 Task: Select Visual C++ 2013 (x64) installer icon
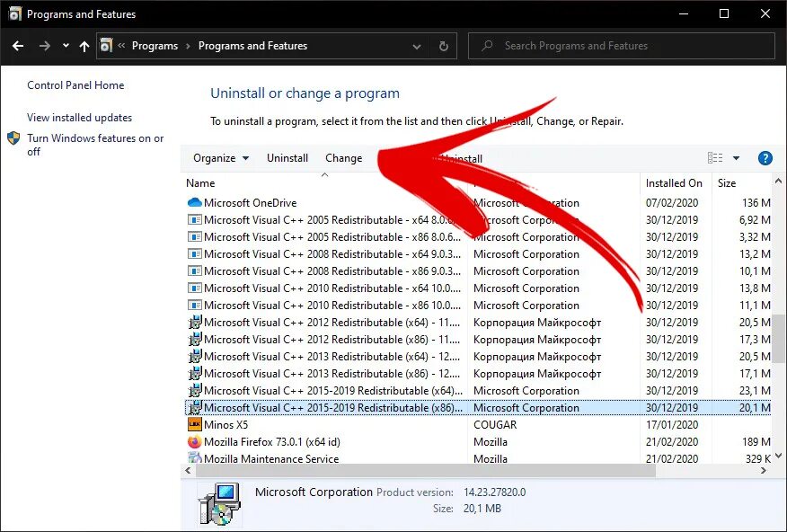(195, 357)
